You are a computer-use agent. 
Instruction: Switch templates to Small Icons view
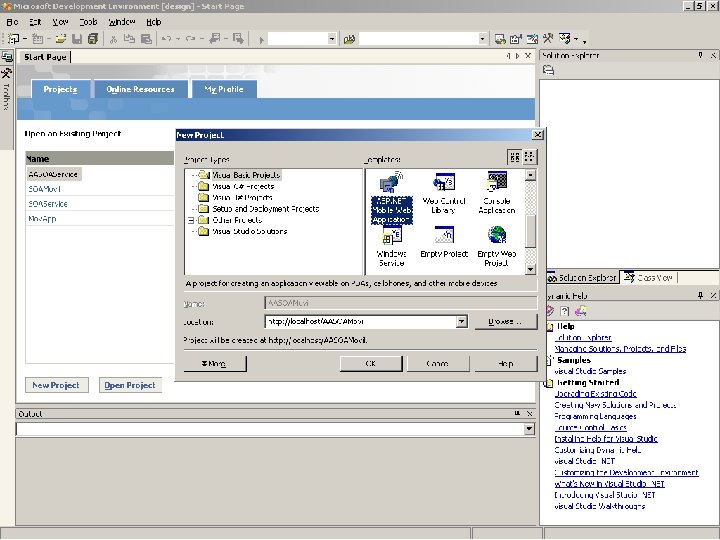529,157
